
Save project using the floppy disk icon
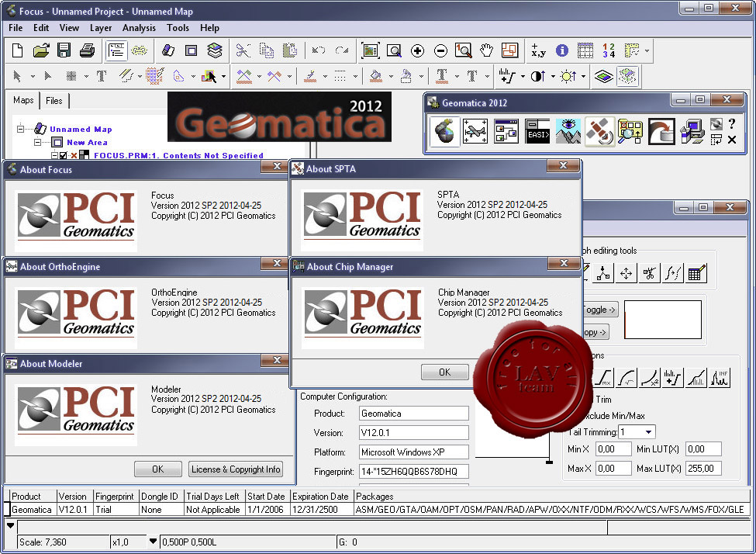coord(64,50)
